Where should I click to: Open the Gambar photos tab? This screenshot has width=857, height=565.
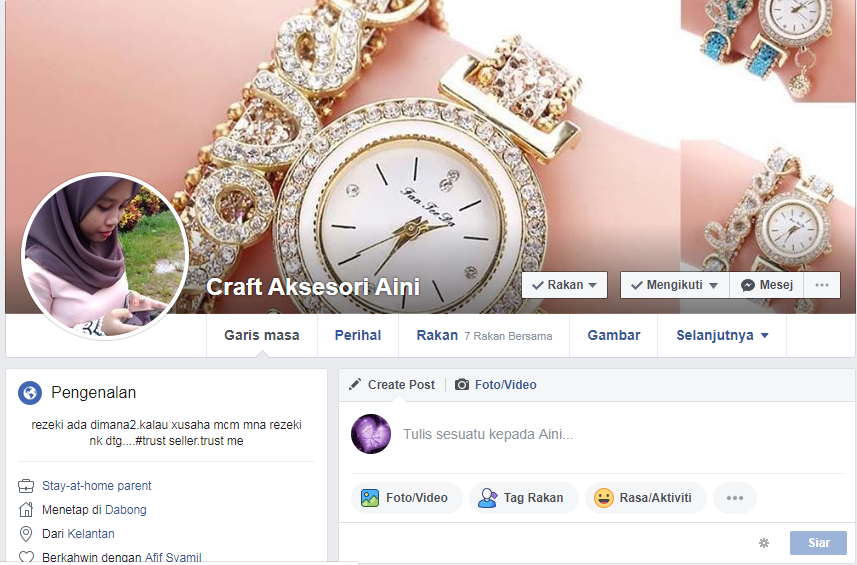pos(614,336)
